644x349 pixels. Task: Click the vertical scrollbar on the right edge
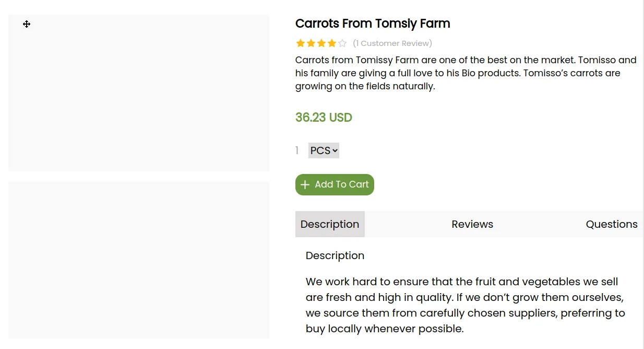[643, 157]
